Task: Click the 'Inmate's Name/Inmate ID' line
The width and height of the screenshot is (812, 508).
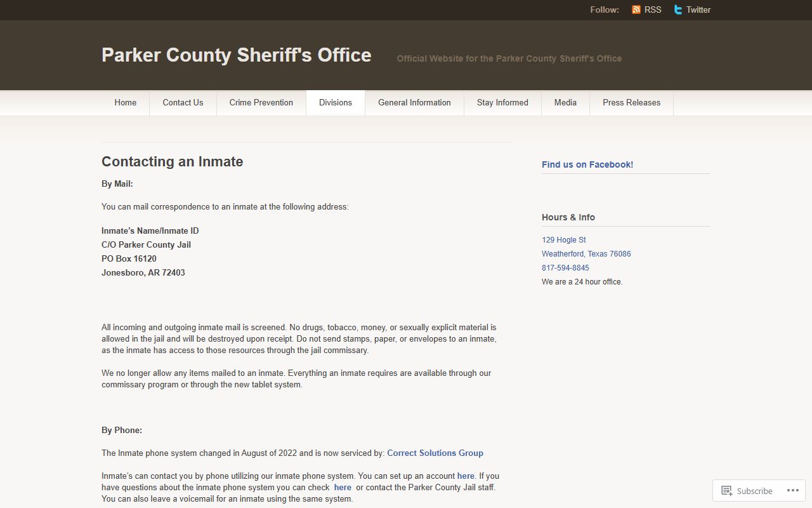Action: (x=150, y=231)
